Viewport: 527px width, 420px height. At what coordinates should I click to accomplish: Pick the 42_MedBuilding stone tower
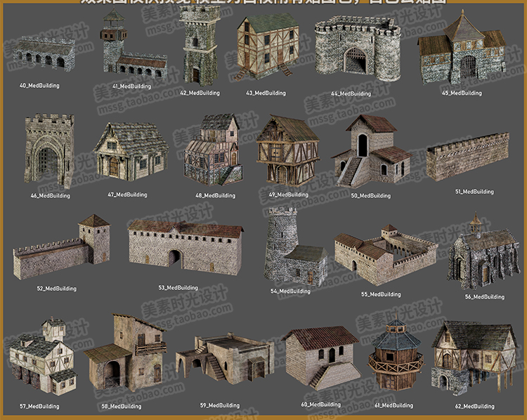click(200, 46)
